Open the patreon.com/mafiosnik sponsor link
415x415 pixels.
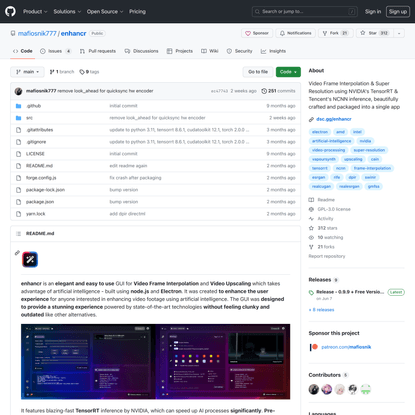[346, 347]
